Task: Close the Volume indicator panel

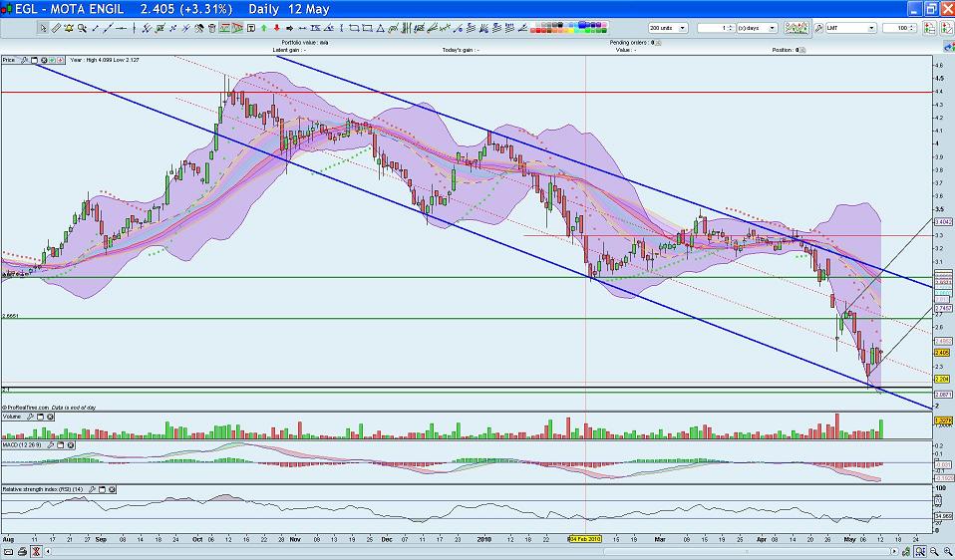Action: [50, 417]
